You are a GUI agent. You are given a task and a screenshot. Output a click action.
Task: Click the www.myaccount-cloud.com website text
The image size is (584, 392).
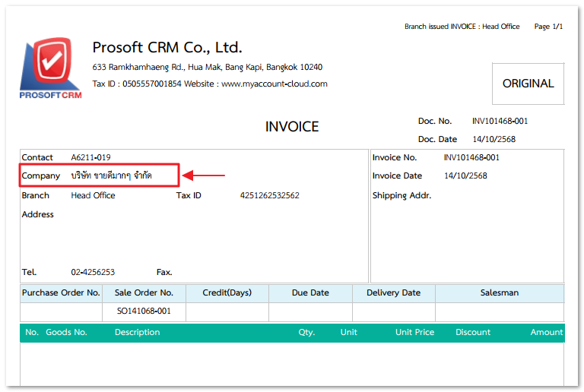[274, 84]
